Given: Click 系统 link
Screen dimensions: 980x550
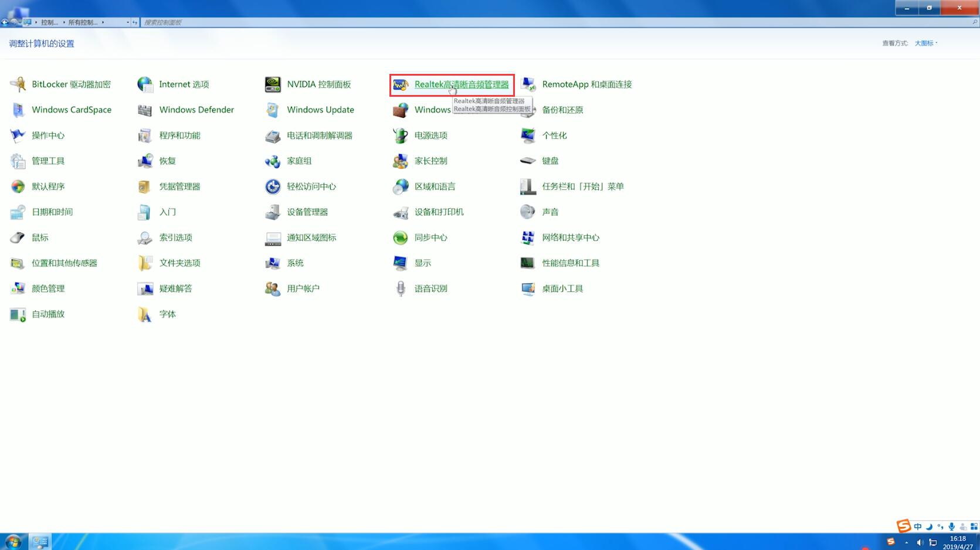Looking at the screenshot, I should pyautogui.click(x=295, y=263).
